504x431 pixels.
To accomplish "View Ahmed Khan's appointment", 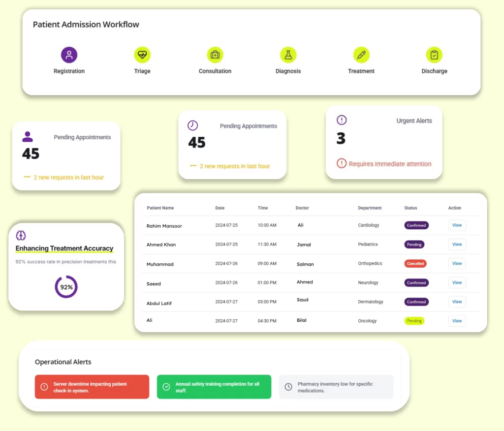I will [457, 244].
